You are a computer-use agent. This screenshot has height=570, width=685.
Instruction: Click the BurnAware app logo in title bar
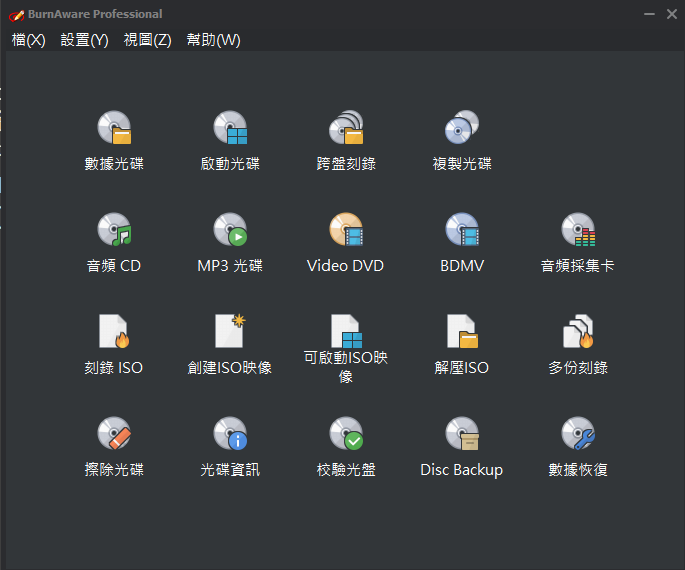tap(16, 15)
